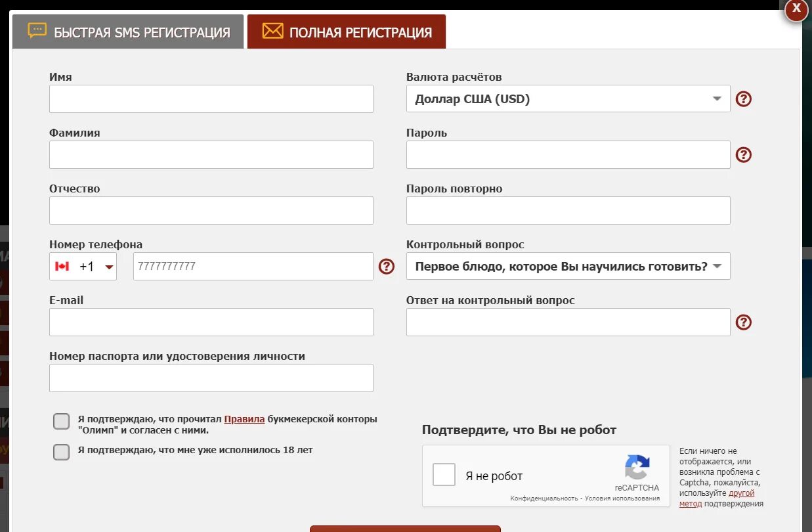Click the security question answer field
812x532 pixels.
(x=568, y=322)
